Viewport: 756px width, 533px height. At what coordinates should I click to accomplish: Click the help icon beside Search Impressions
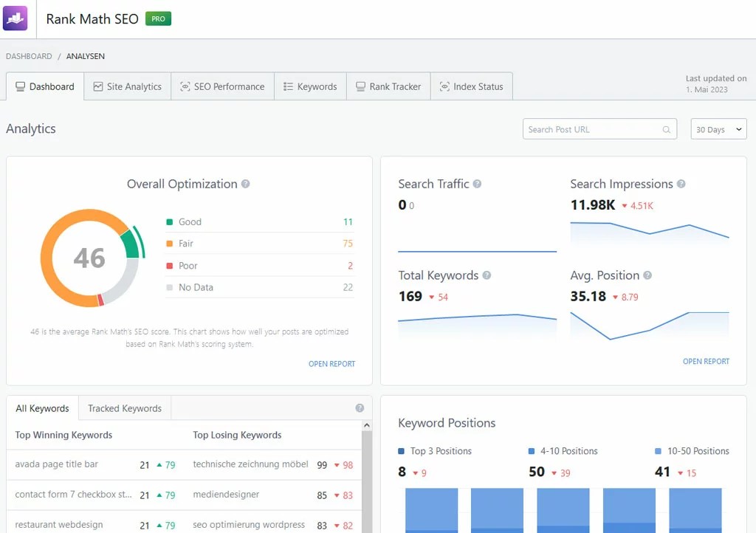click(x=681, y=184)
